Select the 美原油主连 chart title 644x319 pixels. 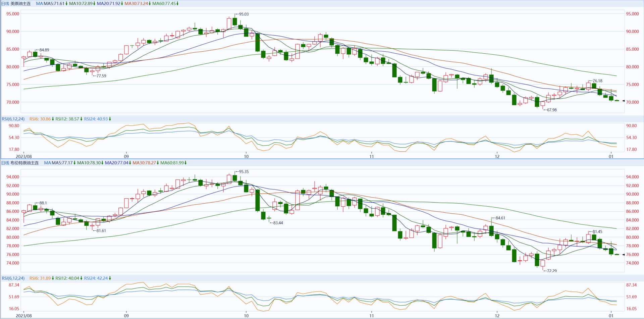[x=20, y=4]
